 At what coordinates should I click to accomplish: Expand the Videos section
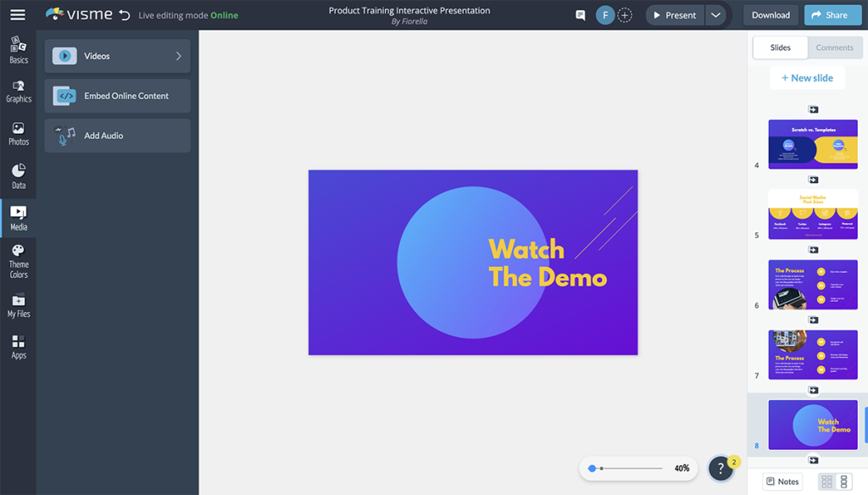(117, 56)
